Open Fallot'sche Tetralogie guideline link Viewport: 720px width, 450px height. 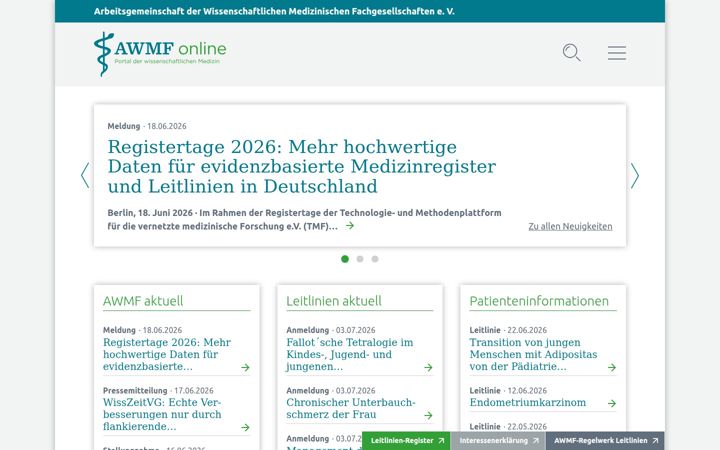(x=350, y=354)
